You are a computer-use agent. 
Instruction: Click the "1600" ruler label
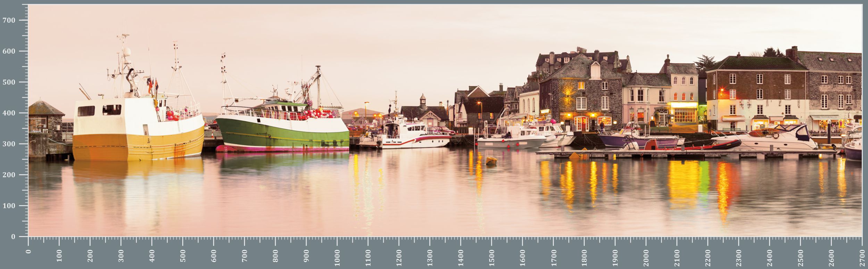pyautogui.click(x=523, y=258)
